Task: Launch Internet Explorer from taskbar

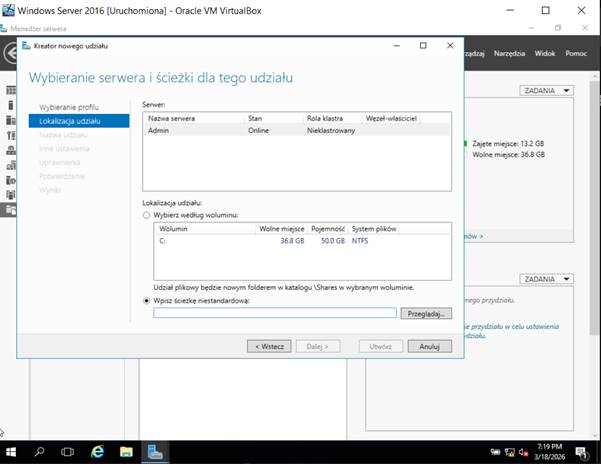Action: coord(98,452)
